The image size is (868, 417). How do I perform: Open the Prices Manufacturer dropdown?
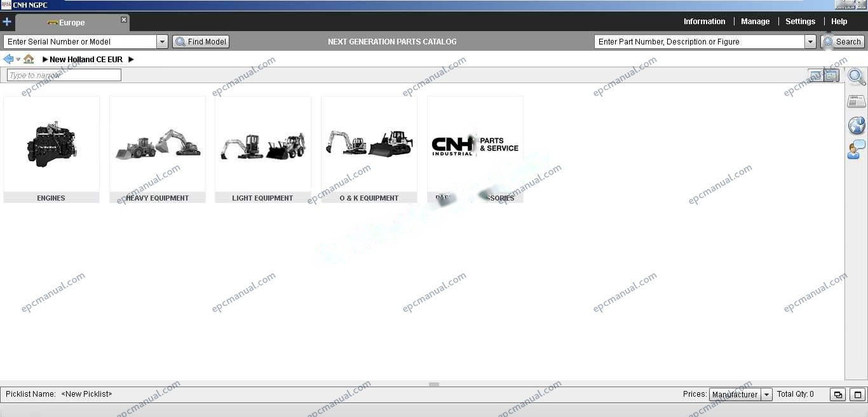[741, 394]
